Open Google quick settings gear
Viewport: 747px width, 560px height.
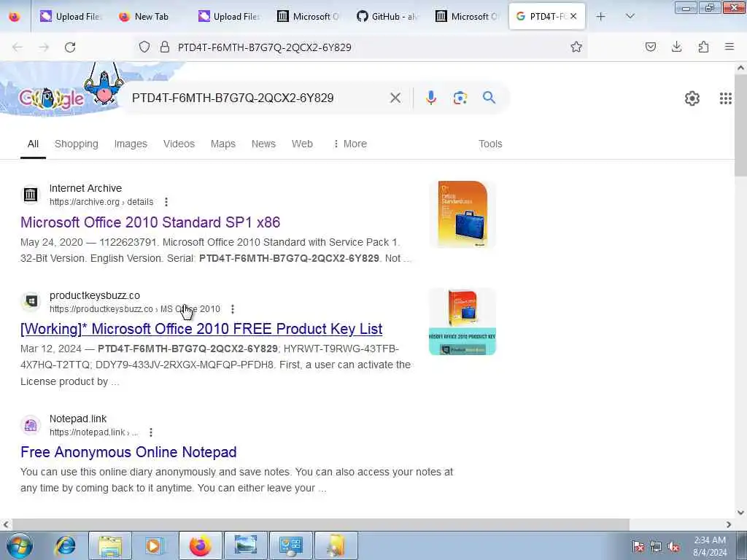(x=692, y=98)
